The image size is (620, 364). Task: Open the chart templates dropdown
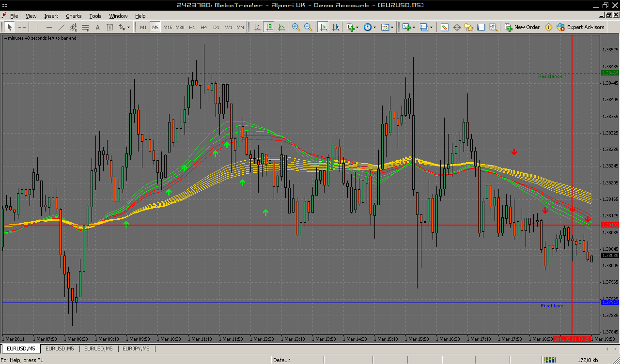point(387,27)
